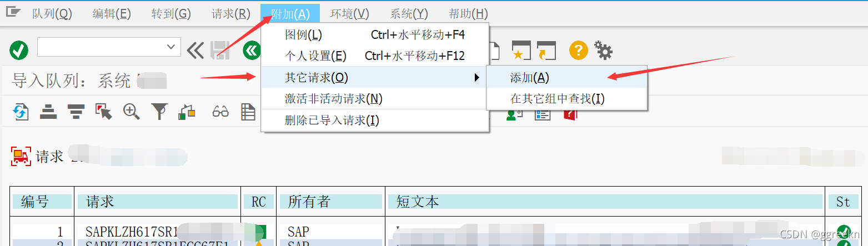Viewport: 868px width, 246px height.
Task: Click the green back double-arrow icon
Action: [x=252, y=51]
